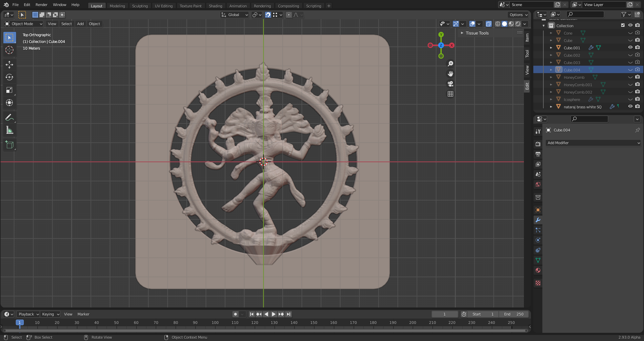Switch to the Shading workspace tab

[215, 6]
